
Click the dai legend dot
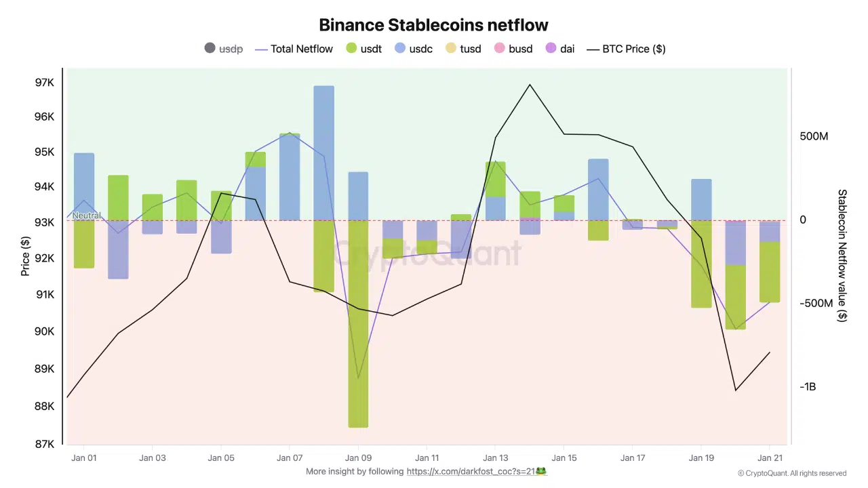click(551, 48)
